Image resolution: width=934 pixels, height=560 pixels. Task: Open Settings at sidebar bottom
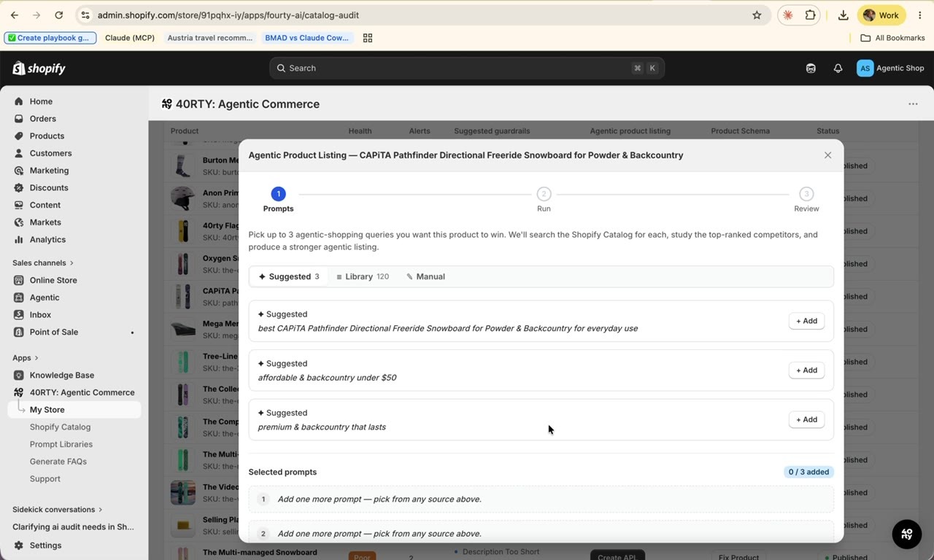[45, 545]
